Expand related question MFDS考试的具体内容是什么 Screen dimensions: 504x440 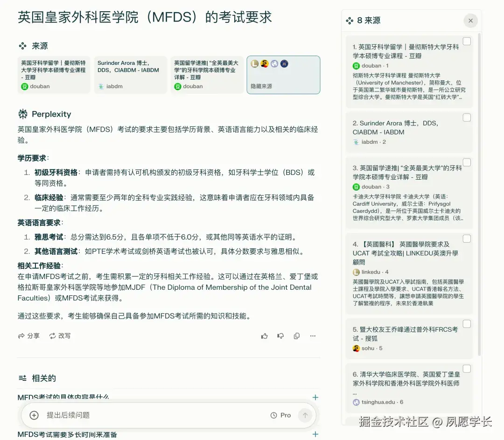point(315,398)
